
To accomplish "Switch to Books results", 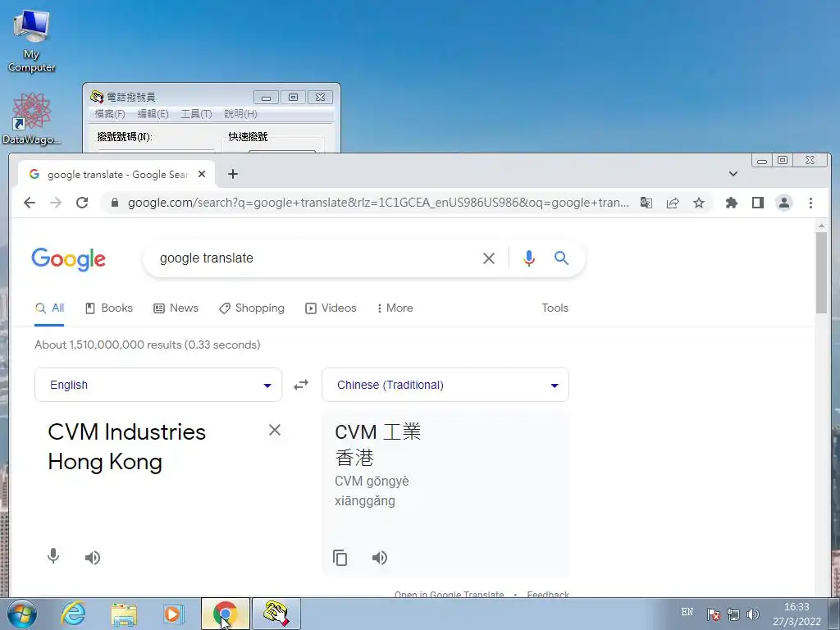I will point(109,308).
